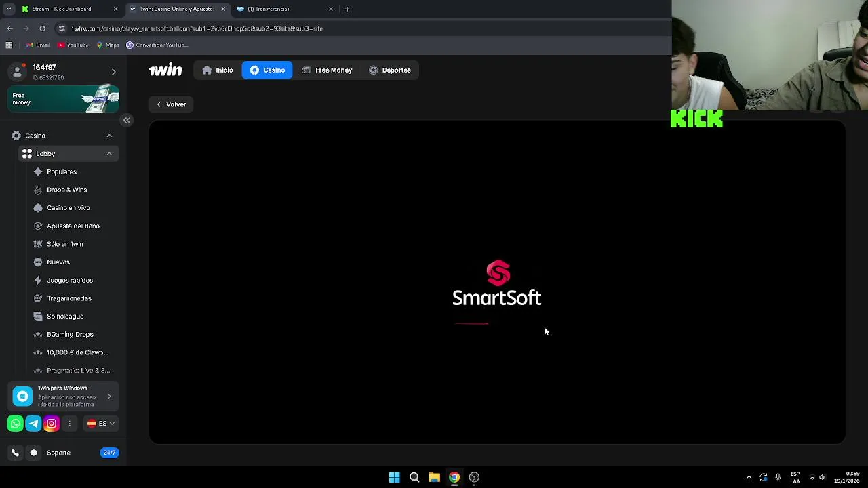Open Sólo en 1win category

pyautogui.click(x=64, y=244)
